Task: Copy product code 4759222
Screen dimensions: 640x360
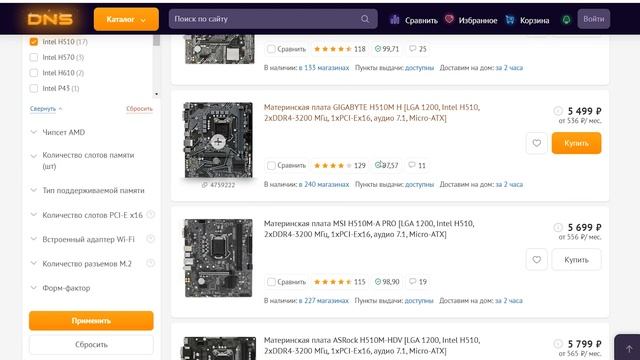Action: tap(218, 185)
